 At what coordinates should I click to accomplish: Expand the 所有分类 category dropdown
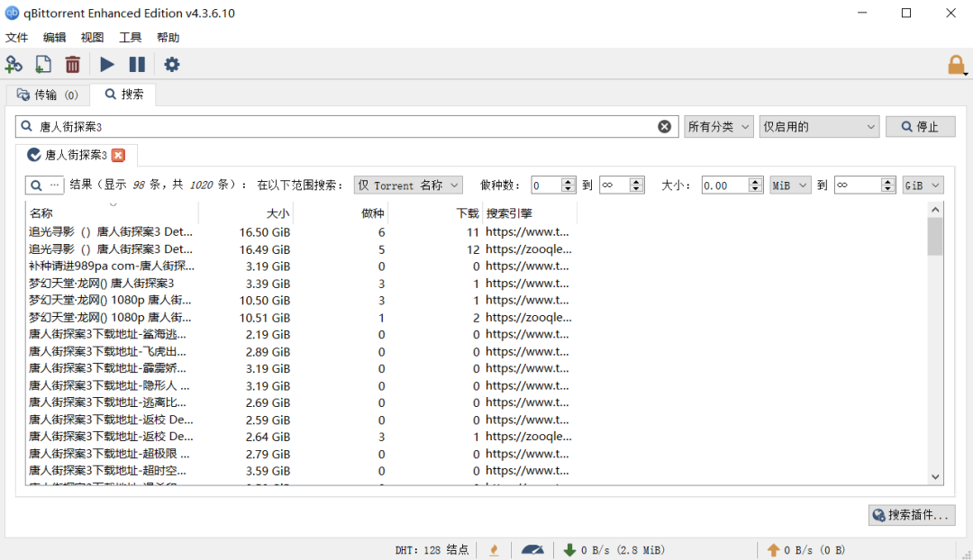[x=719, y=127]
